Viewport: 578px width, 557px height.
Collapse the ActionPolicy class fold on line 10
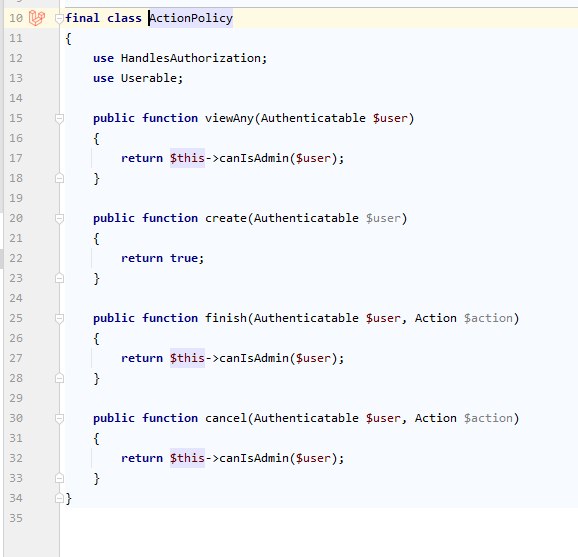click(x=59, y=18)
